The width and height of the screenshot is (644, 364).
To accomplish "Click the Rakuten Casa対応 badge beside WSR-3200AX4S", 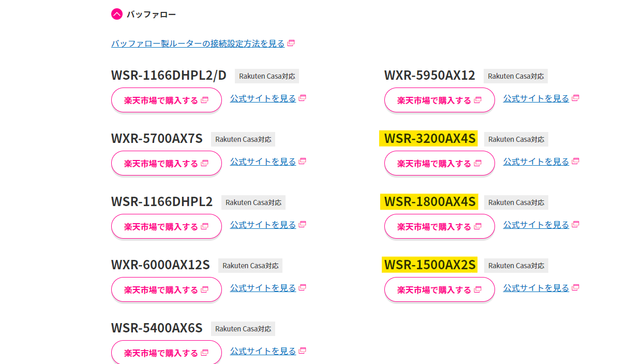I will pos(516,139).
